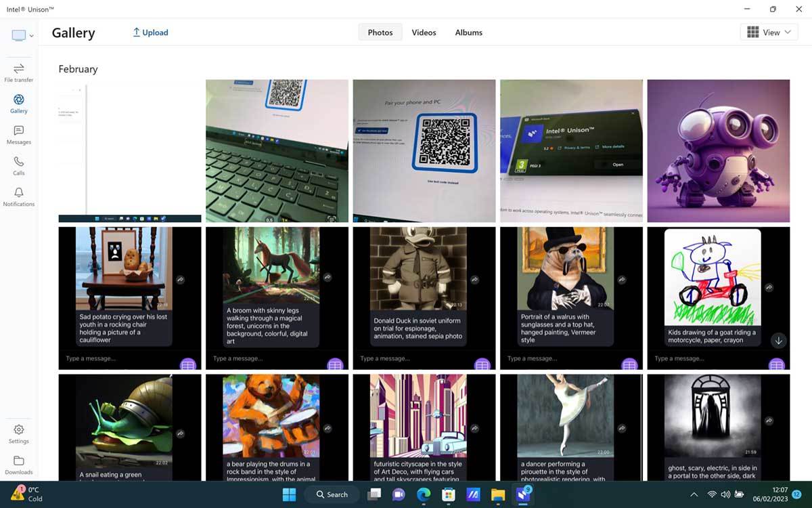Open the Albums tab

pyautogui.click(x=468, y=32)
